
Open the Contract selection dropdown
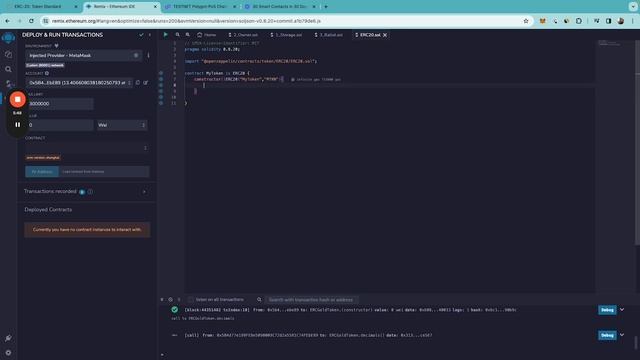coord(87,148)
